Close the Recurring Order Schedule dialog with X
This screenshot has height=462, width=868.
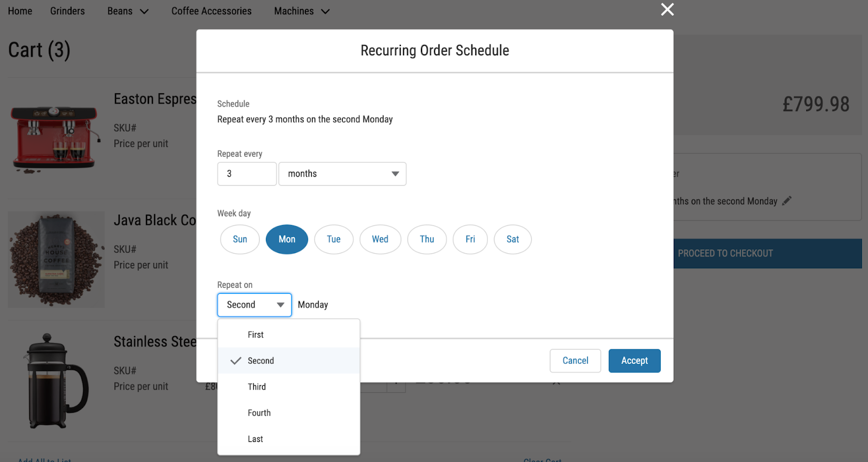tap(667, 9)
